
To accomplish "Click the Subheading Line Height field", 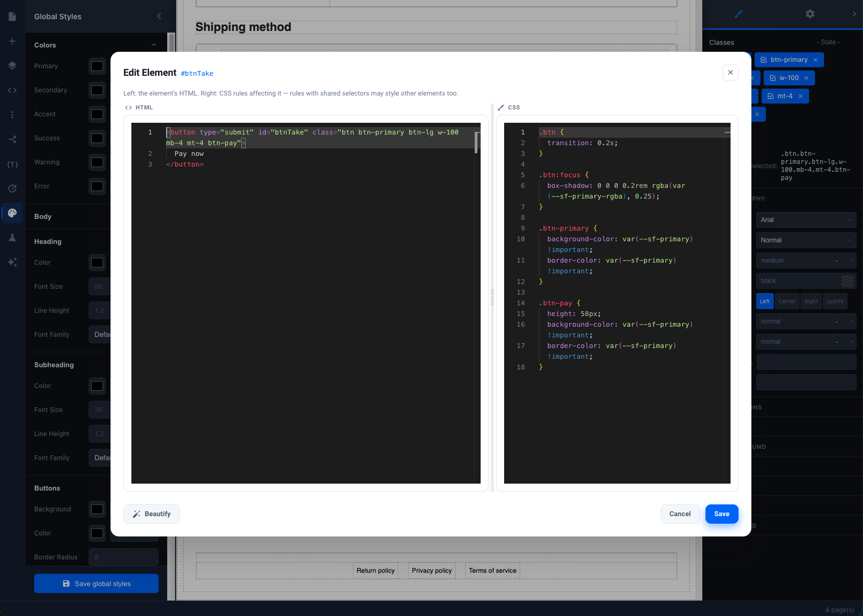I will 100,434.
